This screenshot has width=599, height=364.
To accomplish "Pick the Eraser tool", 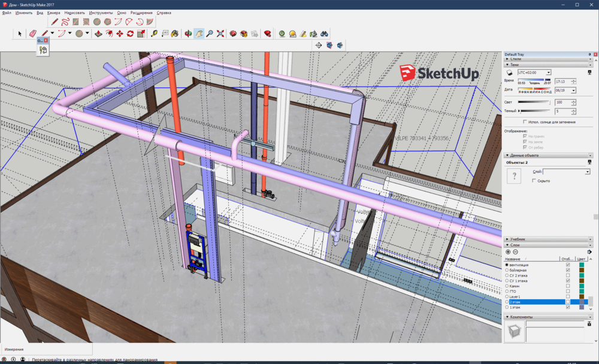I will (x=33, y=34).
